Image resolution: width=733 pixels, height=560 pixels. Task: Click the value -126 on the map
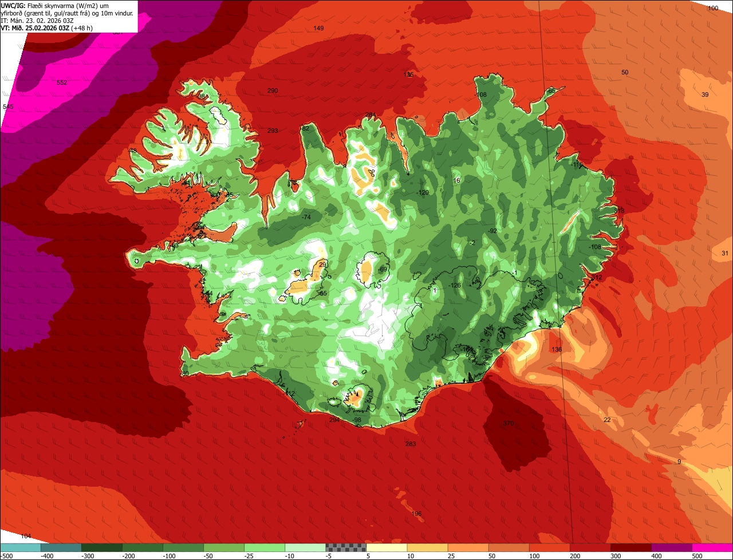455,285
